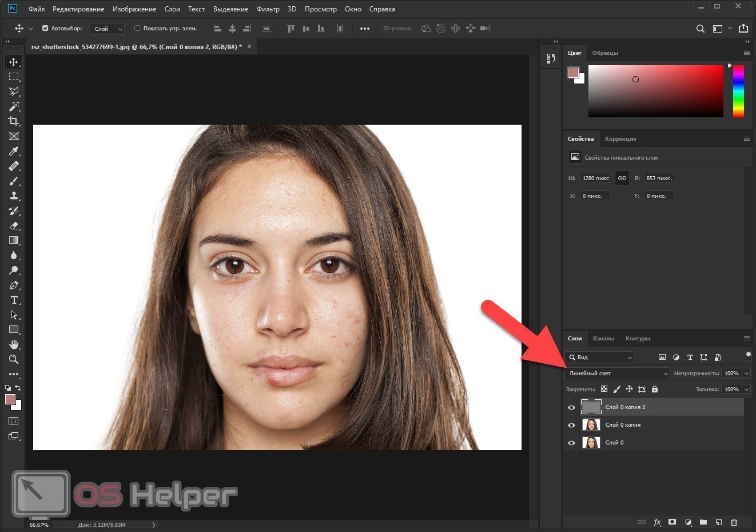Image resolution: width=756 pixels, height=532 pixels.
Task: Click the width field 1280 пикс.
Action: (x=595, y=178)
